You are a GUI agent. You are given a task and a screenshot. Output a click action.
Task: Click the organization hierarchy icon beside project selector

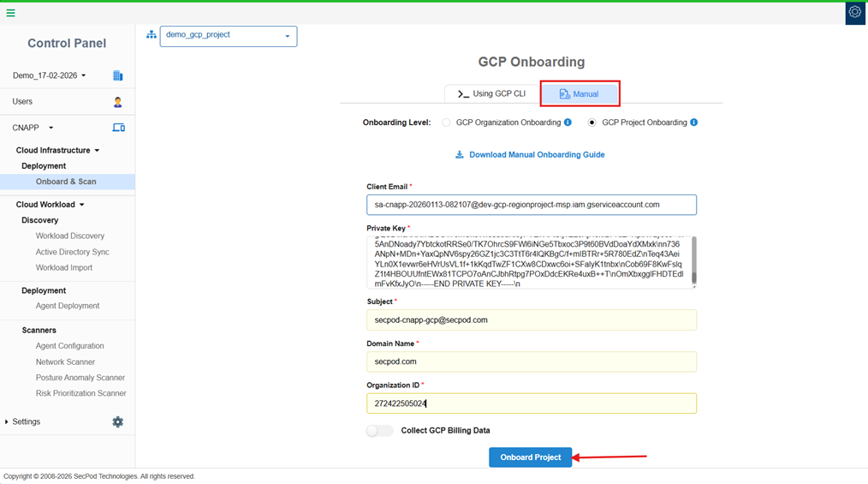(151, 35)
